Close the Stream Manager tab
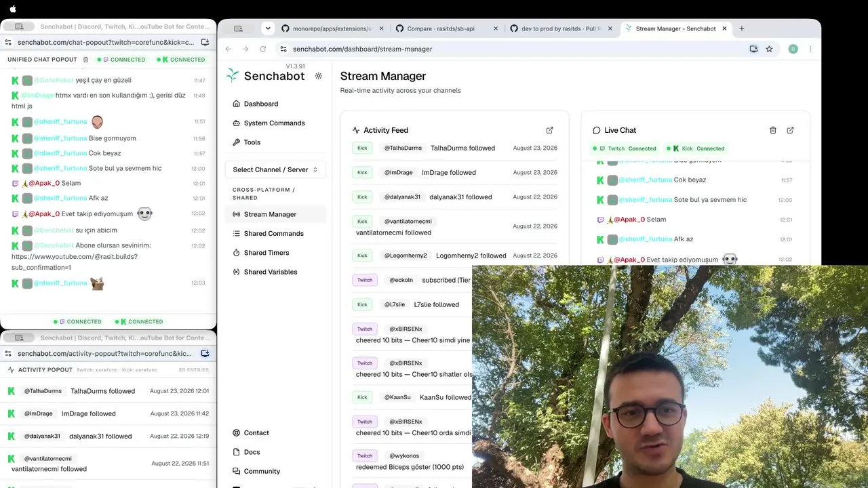Screen dimensions: 868x488 point(724,28)
